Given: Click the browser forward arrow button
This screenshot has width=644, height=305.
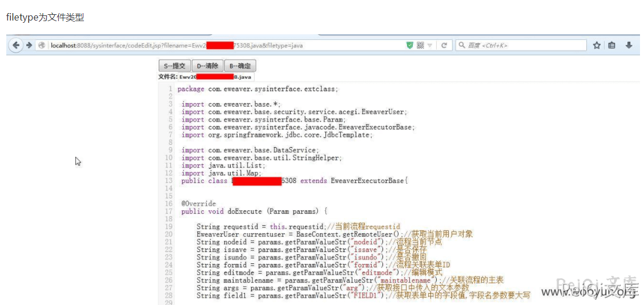Looking at the screenshot, I should click(29, 46).
